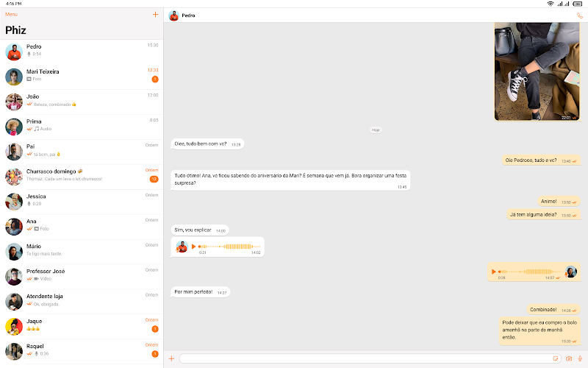Viewport: 588px width, 368px height.
Task: Open Mari Teixeira conversation
Action: coord(82,77)
